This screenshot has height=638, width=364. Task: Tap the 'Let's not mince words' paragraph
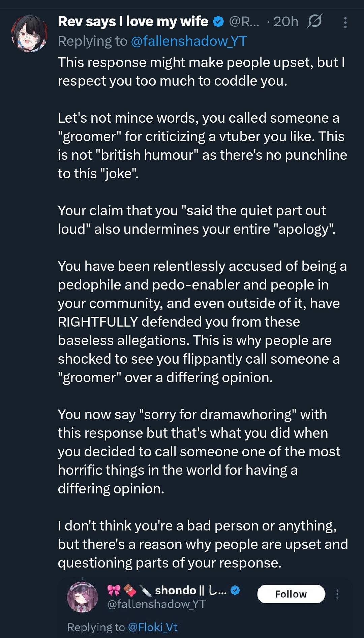coord(202,146)
